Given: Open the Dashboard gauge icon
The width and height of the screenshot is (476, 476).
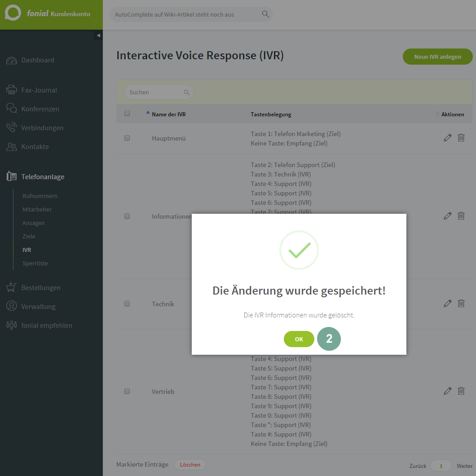Looking at the screenshot, I should pos(12,60).
